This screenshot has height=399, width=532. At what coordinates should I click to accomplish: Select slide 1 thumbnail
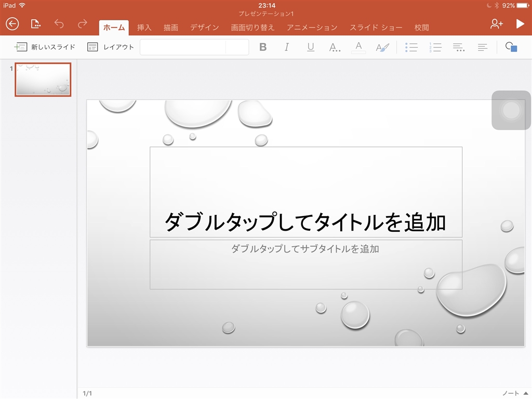pos(43,79)
